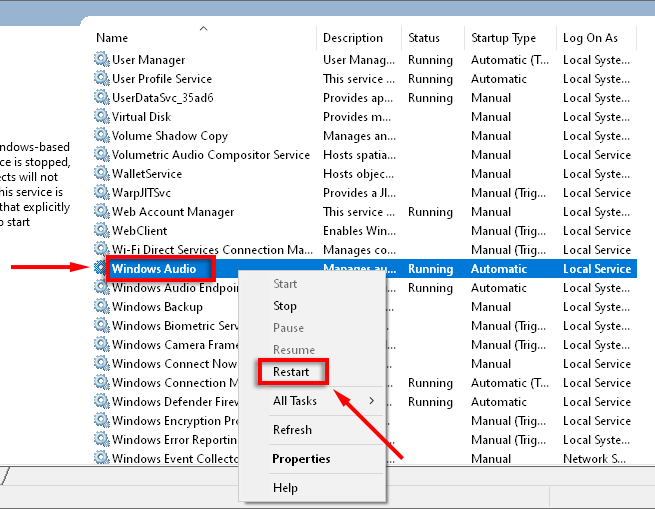Viewport: 655px width, 509px height.
Task: Choose Restart in the context menu
Action: coord(291,372)
